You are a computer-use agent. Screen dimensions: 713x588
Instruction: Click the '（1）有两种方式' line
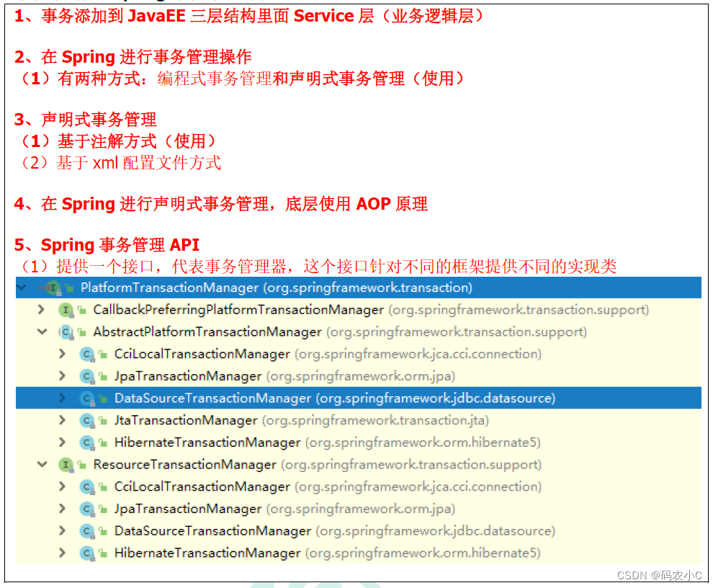241,79
